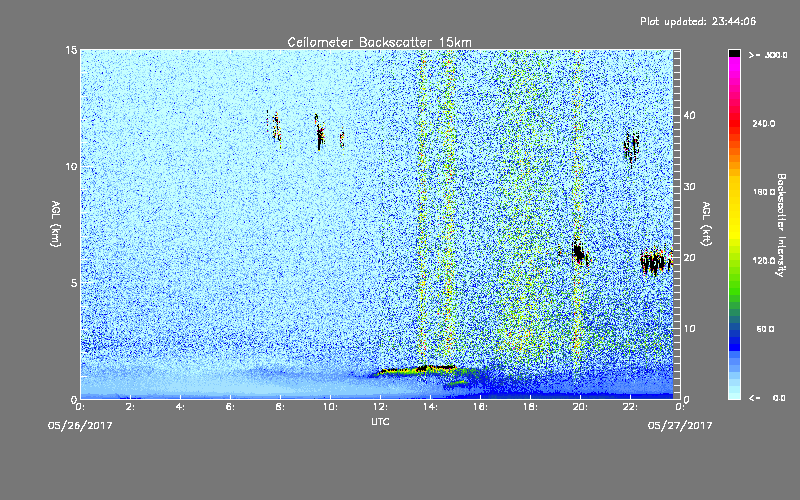Click the high cirrus echo near 22 UTC
Screen dimensions: 800x500
[x=632, y=148]
